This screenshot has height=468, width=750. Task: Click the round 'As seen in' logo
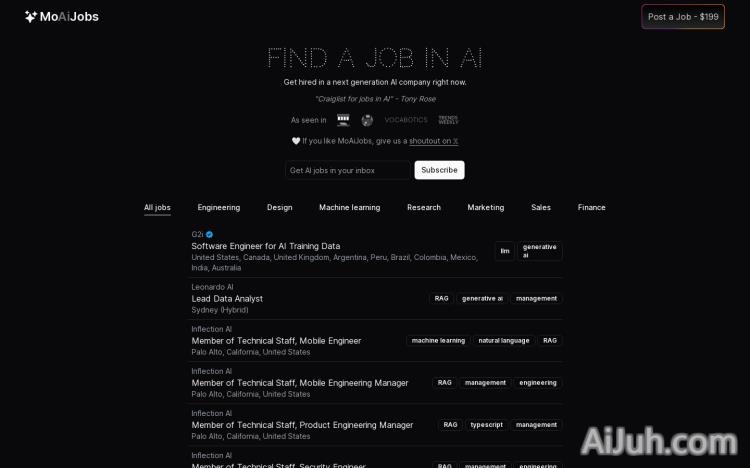[367, 120]
